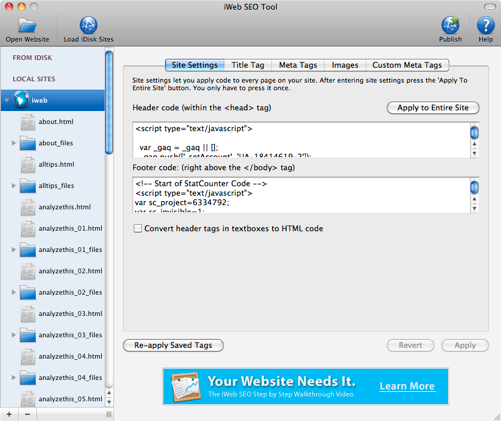
Task: Click the Revert button
Action: click(410, 345)
